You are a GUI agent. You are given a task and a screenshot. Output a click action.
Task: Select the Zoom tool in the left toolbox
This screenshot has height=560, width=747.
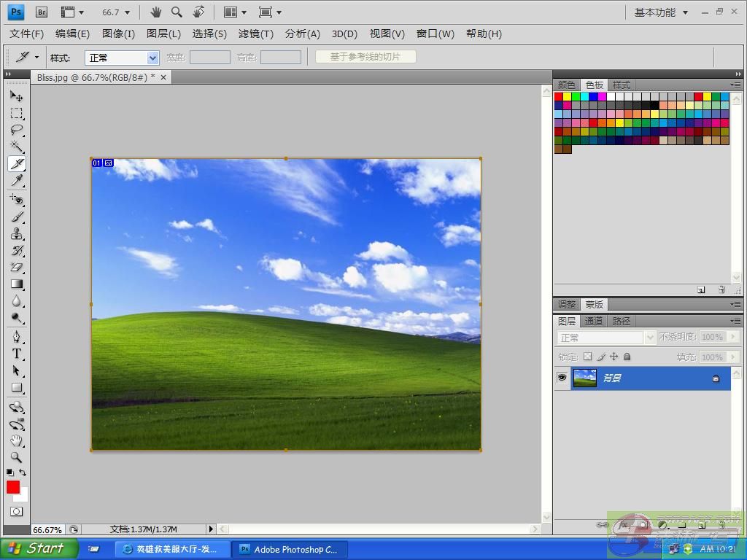pyautogui.click(x=17, y=458)
